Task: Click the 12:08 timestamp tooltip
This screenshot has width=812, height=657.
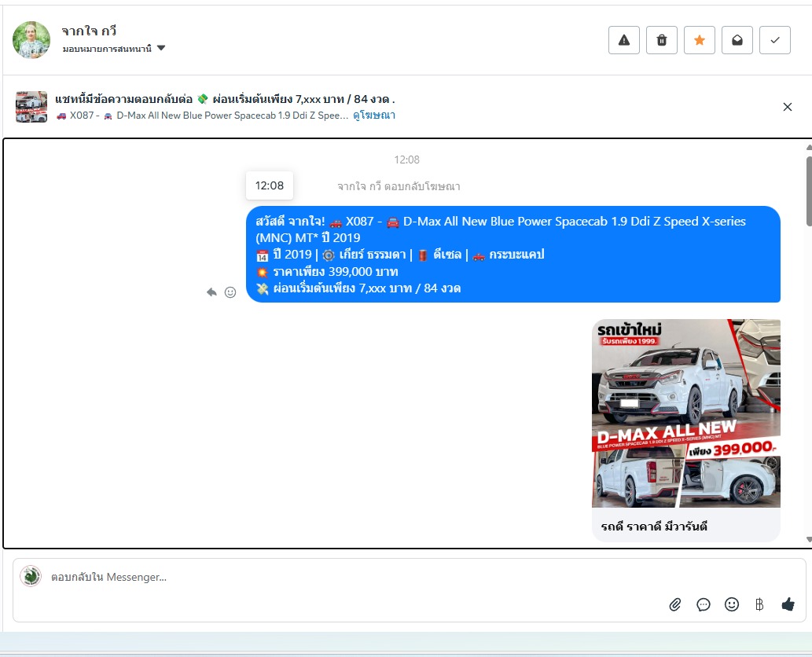Action: click(270, 185)
